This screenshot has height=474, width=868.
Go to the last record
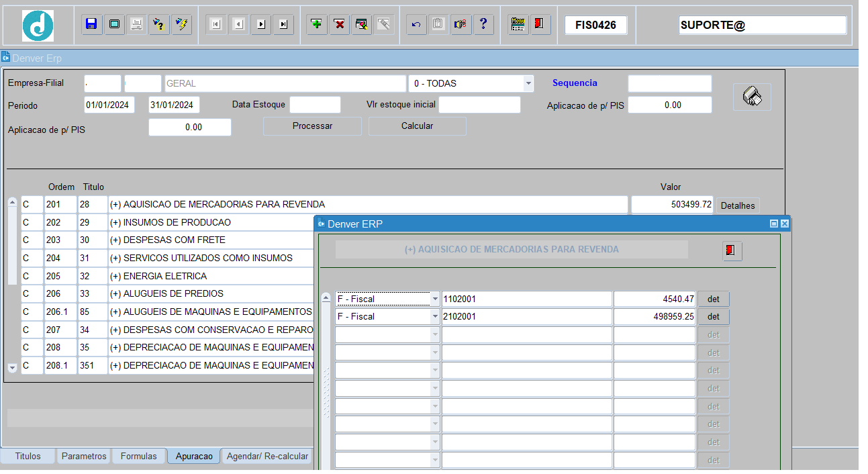(283, 25)
